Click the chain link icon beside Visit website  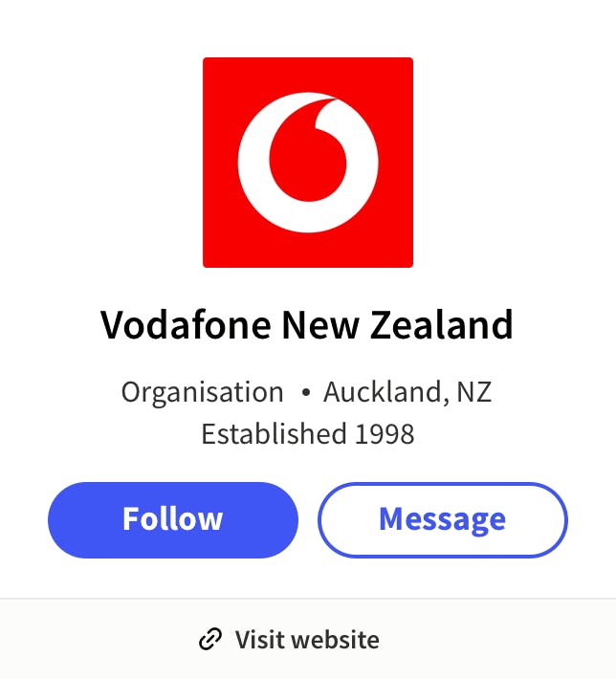pyautogui.click(x=210, y=639)
